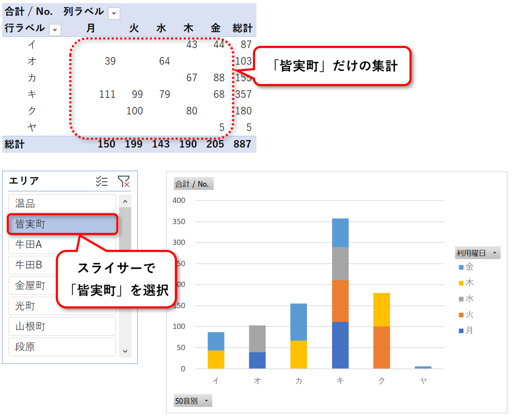The height and width of the screenshot is (420, 514).
Task: Click the 合計 / No. field button on the chart
Action: (x=194, y=184)
